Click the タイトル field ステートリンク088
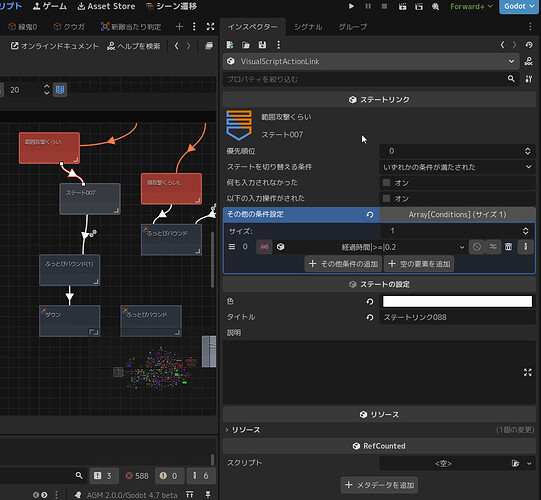541x500 pixels. (x=457, y=317)
